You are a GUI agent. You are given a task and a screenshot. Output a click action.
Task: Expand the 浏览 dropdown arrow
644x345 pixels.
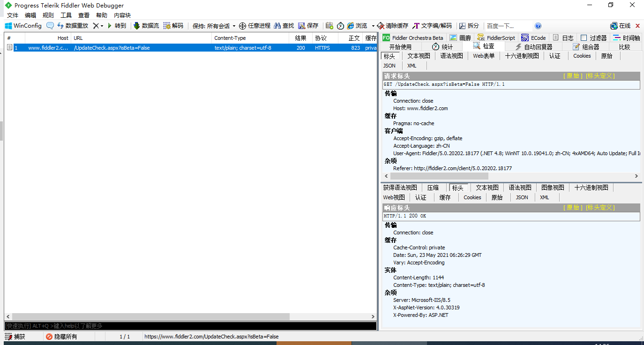pyautogui.click(x=373, y=26)
